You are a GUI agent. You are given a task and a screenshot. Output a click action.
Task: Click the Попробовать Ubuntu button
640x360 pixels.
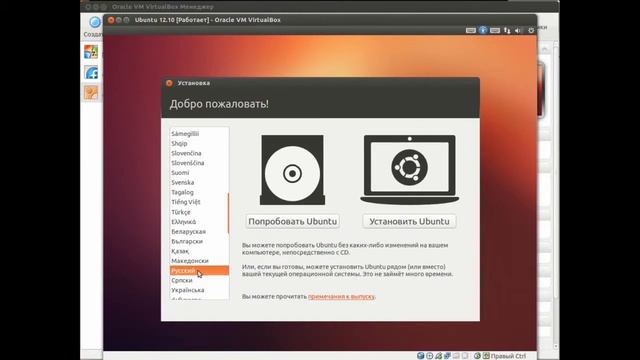(293, 221)
